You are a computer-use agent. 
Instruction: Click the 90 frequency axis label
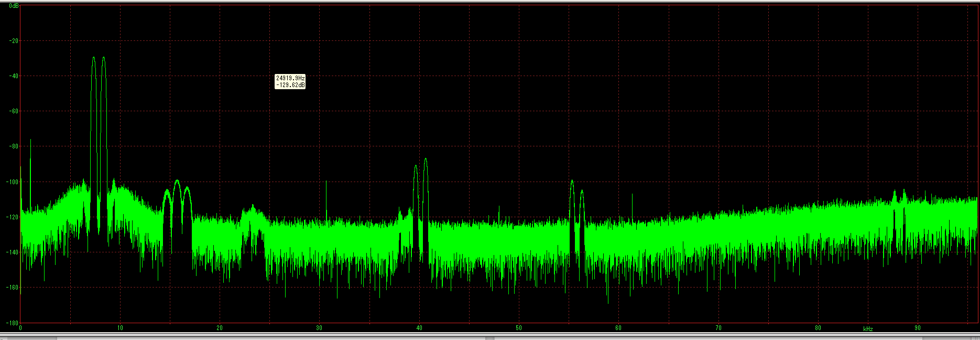(918, 328)
